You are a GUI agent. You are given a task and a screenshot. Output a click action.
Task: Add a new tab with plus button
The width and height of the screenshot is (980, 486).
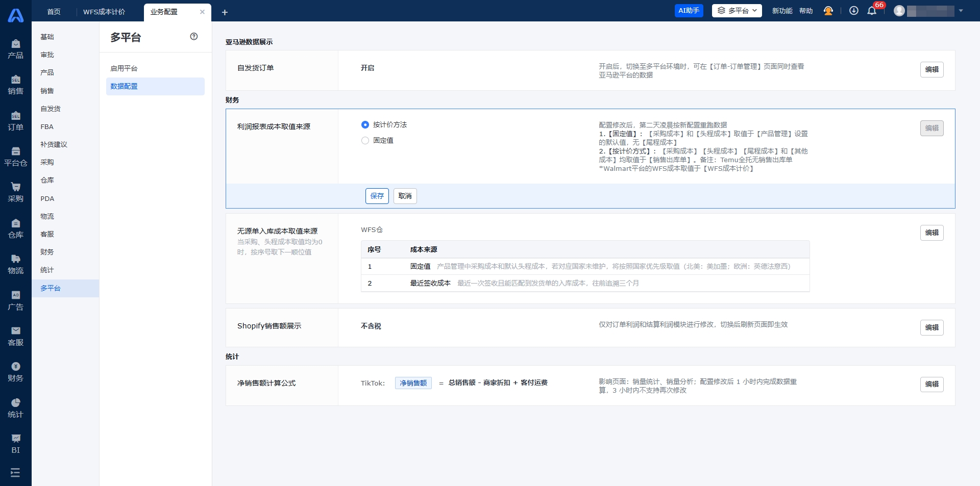click(x=225, y=12)
